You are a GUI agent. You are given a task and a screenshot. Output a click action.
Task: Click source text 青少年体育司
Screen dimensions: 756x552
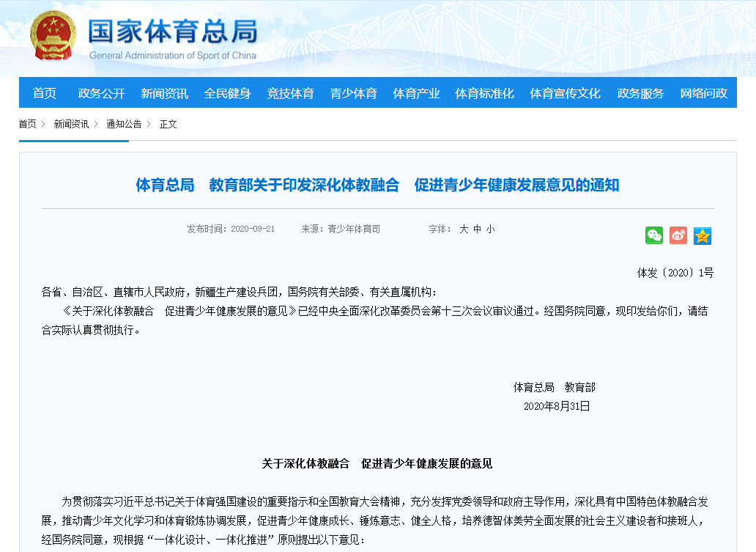(x=354, y=229)
